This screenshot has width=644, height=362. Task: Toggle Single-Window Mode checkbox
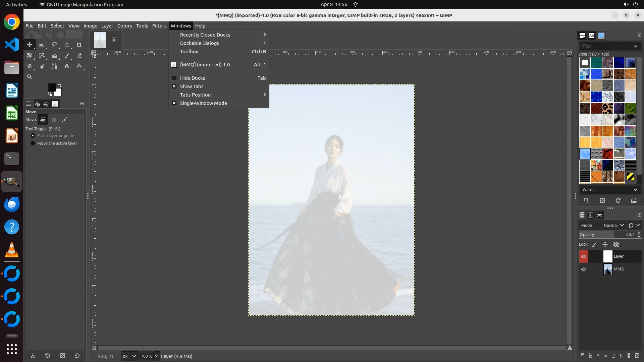point(174,103)
